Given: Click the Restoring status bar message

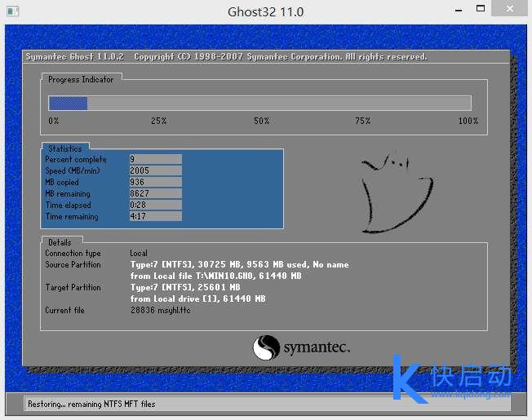Looking at the screenshot, I should (x=91, y=404).
